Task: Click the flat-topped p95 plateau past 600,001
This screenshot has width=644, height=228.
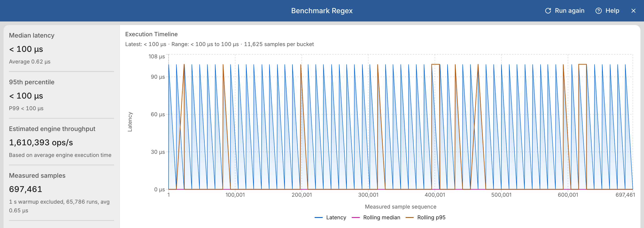Action: (583, 65)
